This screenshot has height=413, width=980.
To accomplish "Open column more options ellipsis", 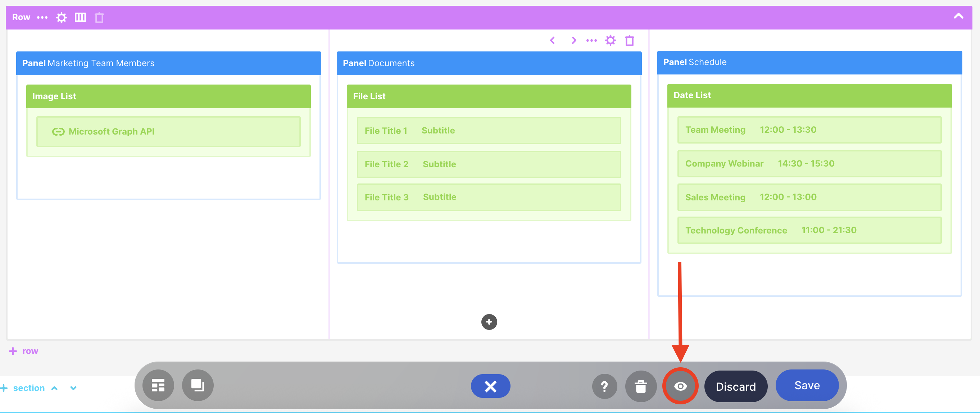I will click(x=591, y=40).
